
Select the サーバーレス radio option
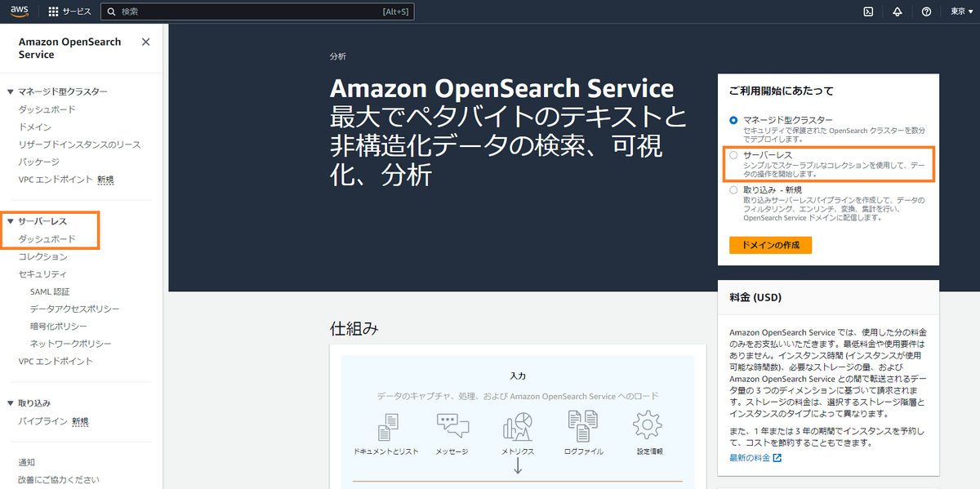coord(733,154)
